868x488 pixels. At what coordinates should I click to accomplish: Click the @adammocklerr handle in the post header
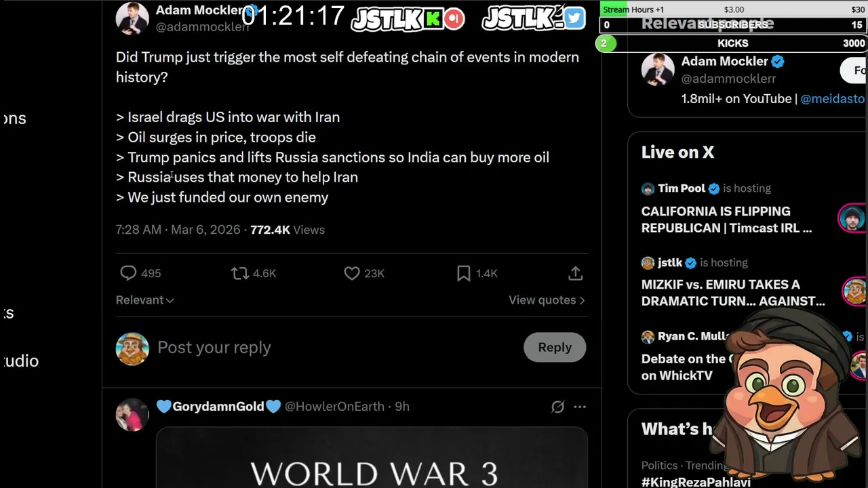[x=202, y=27]
